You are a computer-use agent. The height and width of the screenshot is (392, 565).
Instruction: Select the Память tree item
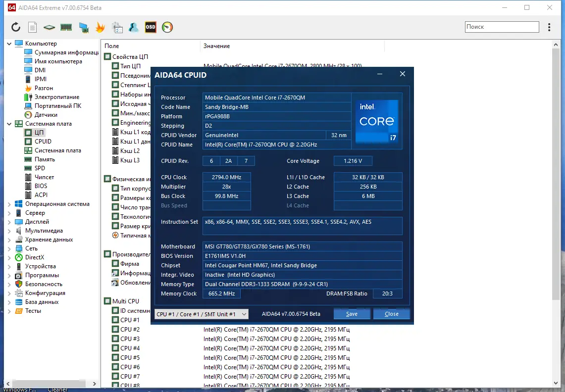(40, 159)
